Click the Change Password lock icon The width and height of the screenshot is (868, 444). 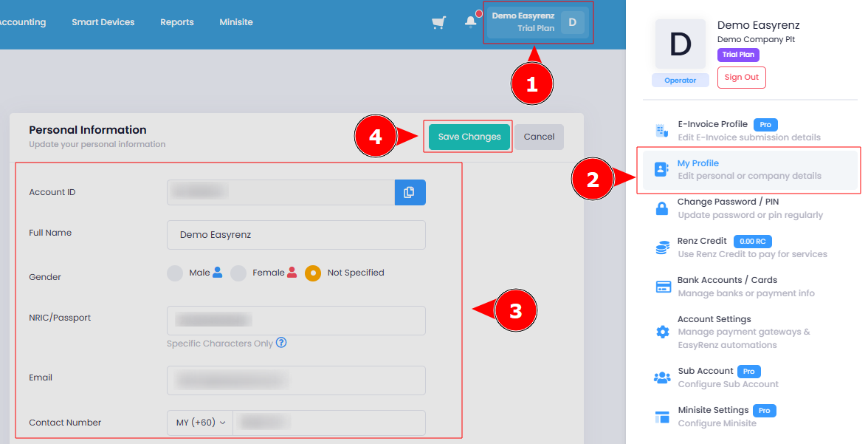point(662,208)
